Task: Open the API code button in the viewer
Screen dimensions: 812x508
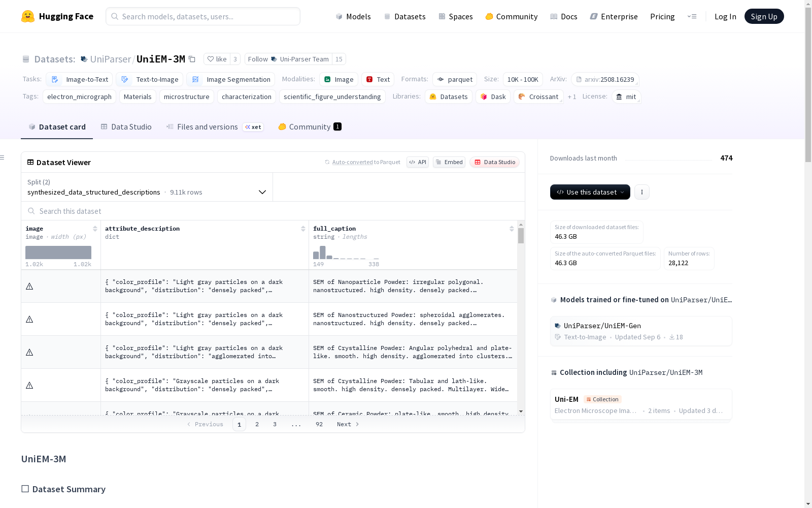Action: [418, 162]
